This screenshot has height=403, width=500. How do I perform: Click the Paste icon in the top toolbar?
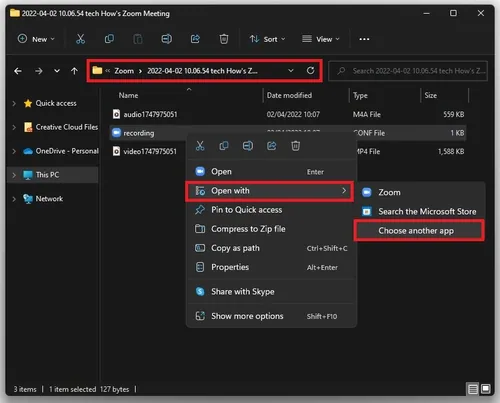tap(138, 39)
